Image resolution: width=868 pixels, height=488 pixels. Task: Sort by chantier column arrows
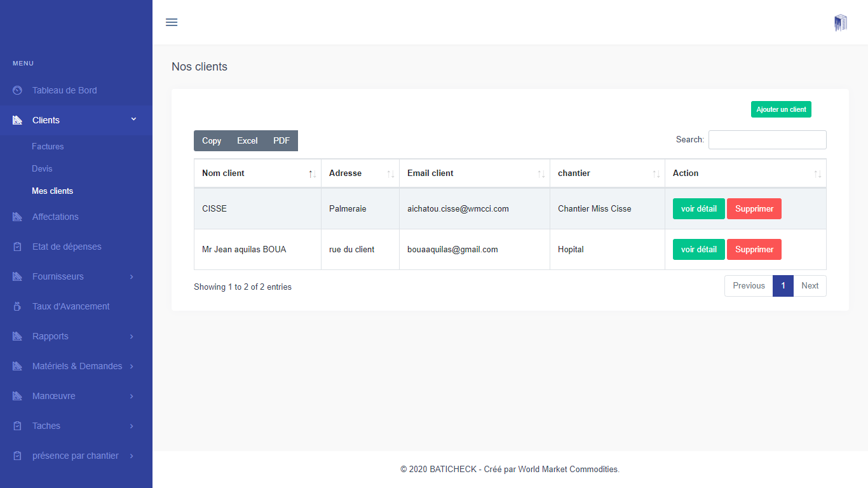click(x=656, y=174)
